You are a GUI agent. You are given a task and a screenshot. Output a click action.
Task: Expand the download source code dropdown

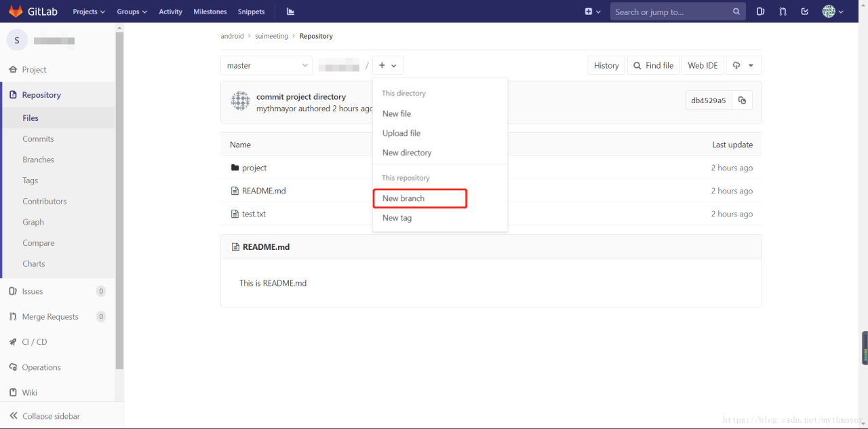(x=744, y=66)
